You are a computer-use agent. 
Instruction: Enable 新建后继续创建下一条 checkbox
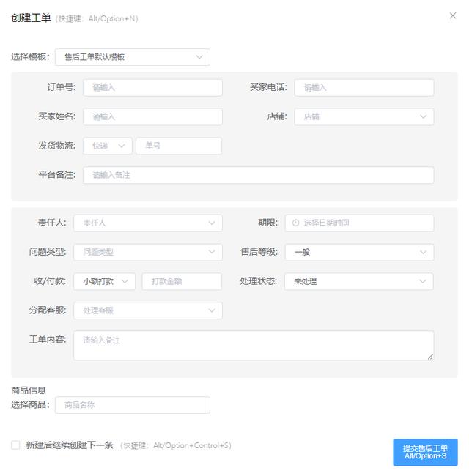[15, 445]
